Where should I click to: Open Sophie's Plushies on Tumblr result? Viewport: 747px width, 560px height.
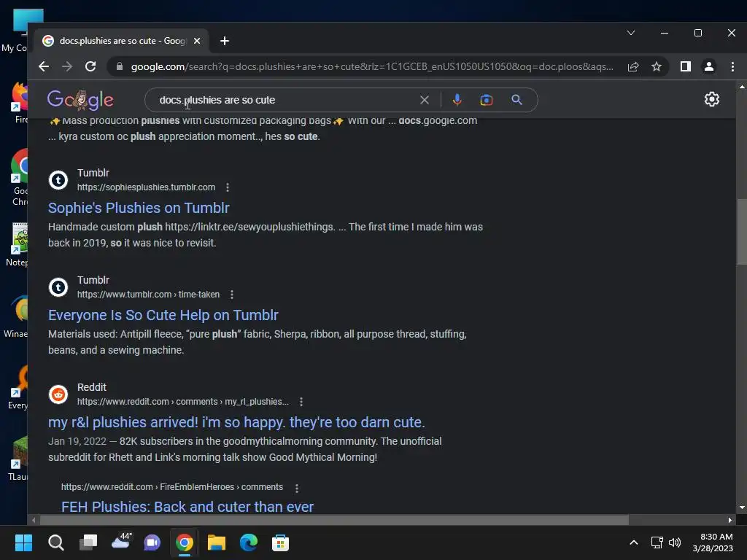[x=139, y=208]
